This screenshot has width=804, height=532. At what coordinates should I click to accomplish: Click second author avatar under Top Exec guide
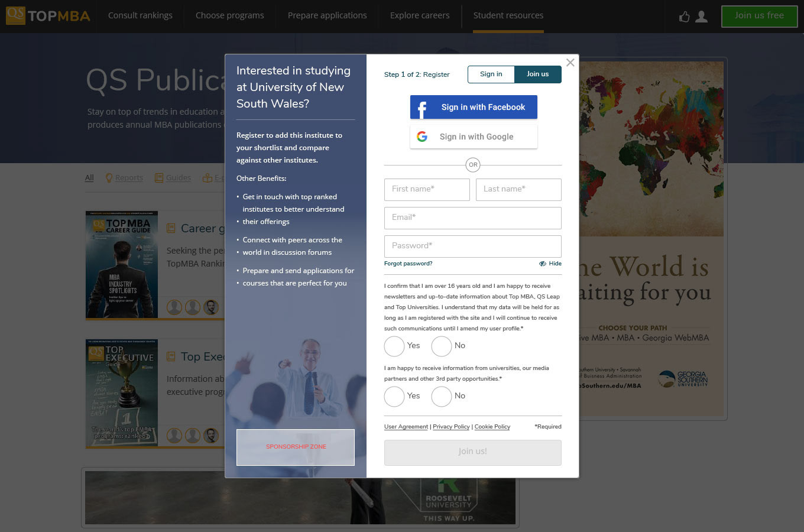[193, 436]
